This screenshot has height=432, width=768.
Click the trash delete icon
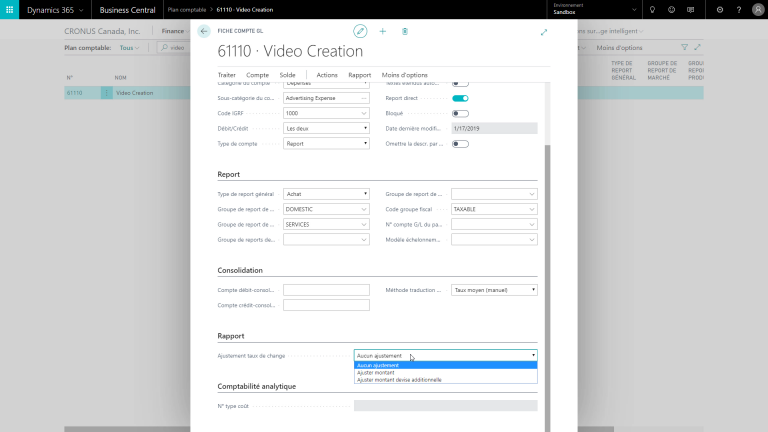(405, 31)
